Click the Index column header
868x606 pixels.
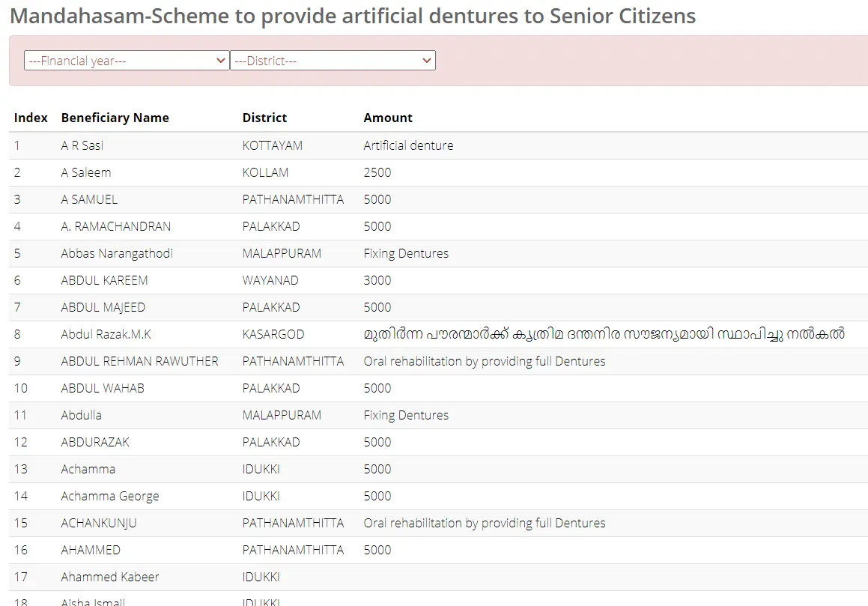coord(31,118)
